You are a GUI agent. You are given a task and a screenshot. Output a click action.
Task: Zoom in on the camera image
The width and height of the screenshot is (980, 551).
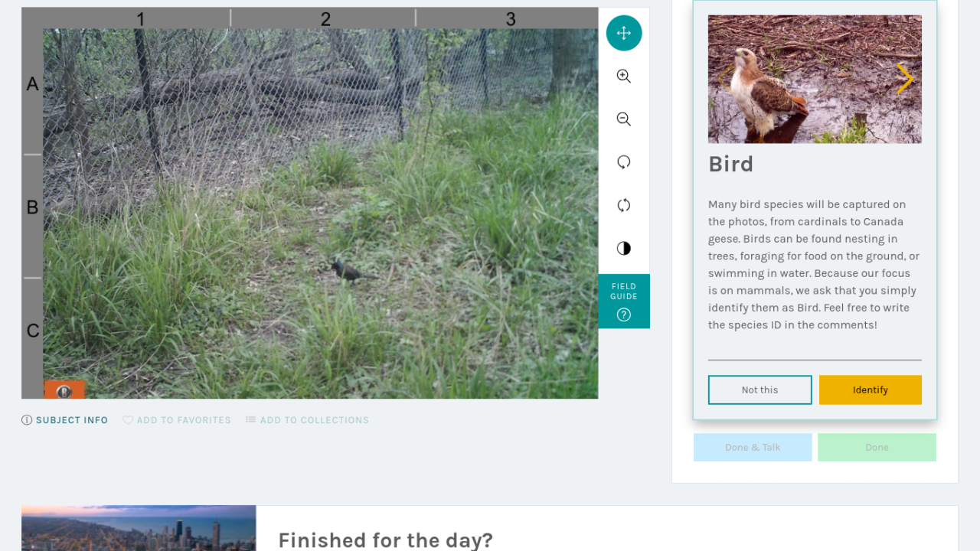(624, 76)
